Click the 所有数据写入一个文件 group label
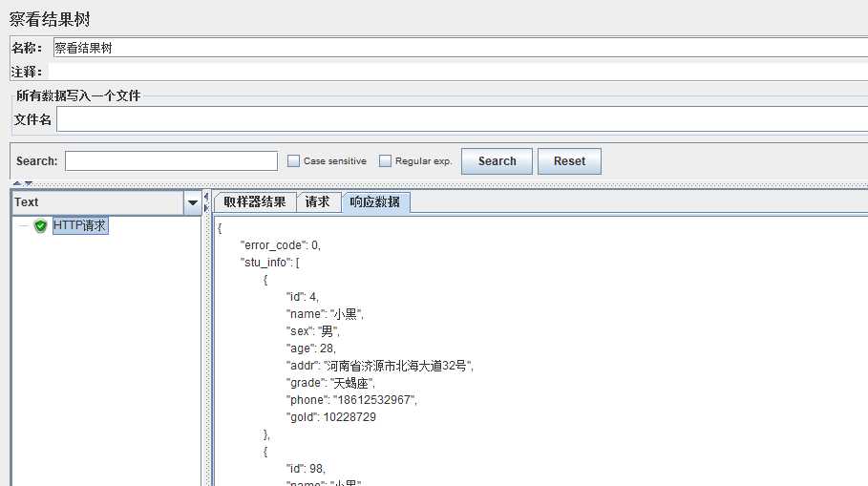The width and height of the screenshot is (868, 486). coord(78,95)
